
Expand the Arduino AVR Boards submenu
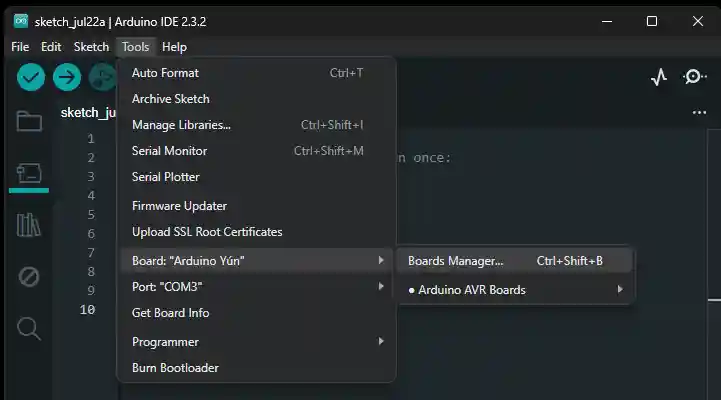[x=515, y=290]
